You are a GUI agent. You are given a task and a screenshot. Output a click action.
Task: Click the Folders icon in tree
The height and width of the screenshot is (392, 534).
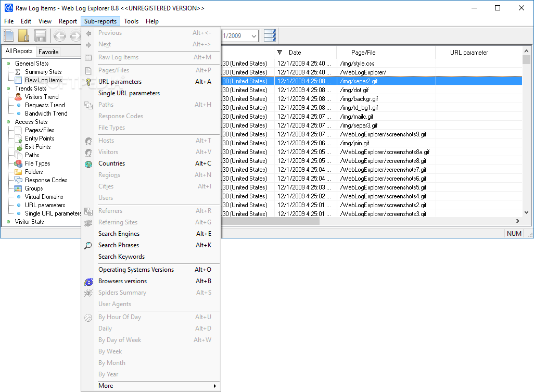pyautogui.click(x=18, y=172)
